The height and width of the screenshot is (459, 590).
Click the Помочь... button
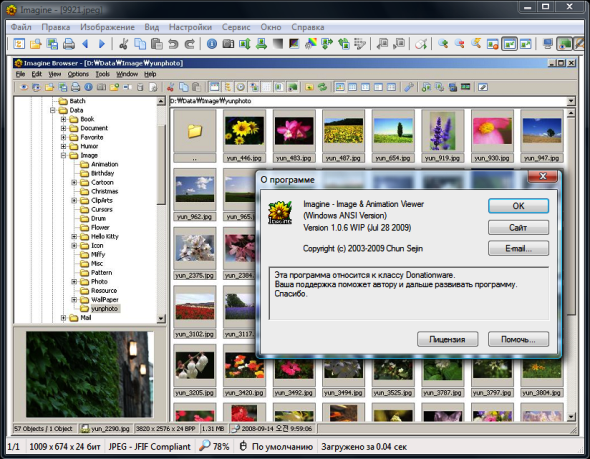click(x=518, y=339)
